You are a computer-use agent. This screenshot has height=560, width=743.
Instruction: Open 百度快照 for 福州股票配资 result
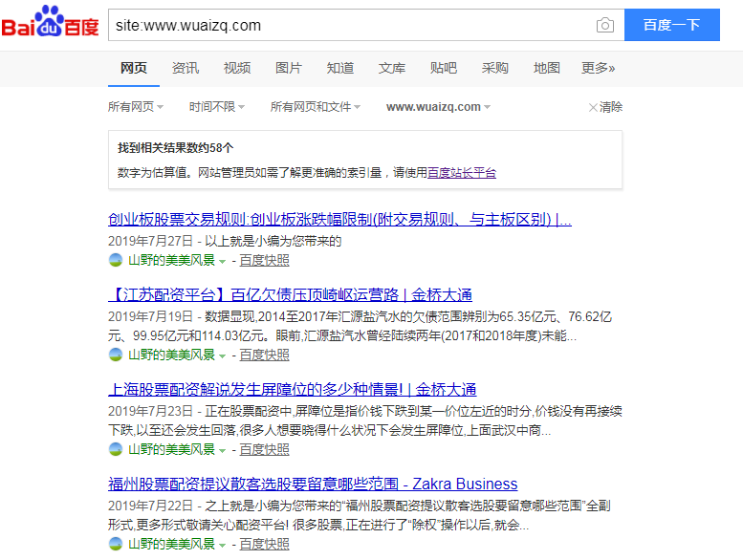point(265,544)
